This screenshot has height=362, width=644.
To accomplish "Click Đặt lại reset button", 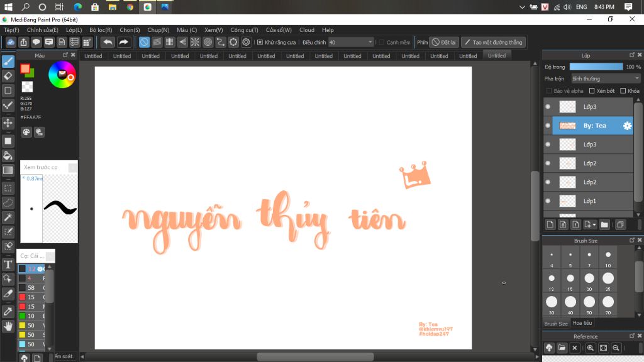I will click(x=444, y=42).
